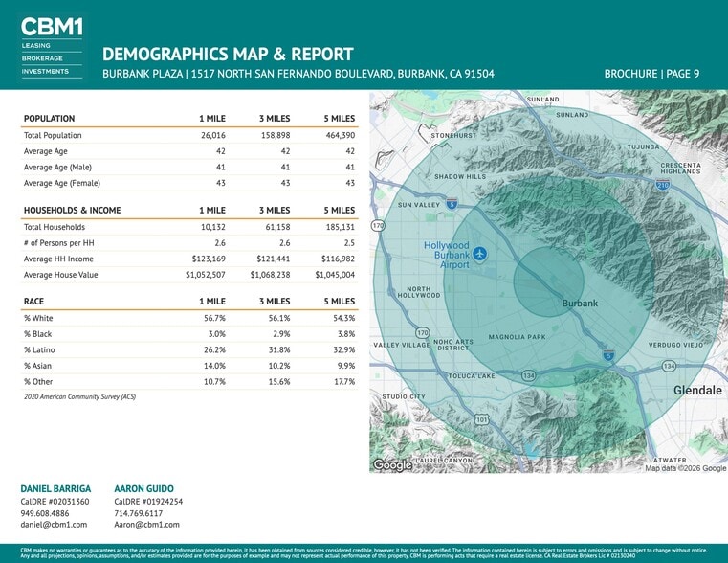Click the Hollywood Burbank Airport plane icon

point(480,254)
